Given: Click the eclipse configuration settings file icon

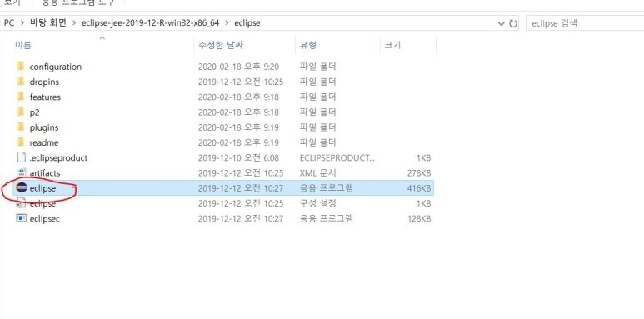Looking at the screenshot, I should point(22,203).
